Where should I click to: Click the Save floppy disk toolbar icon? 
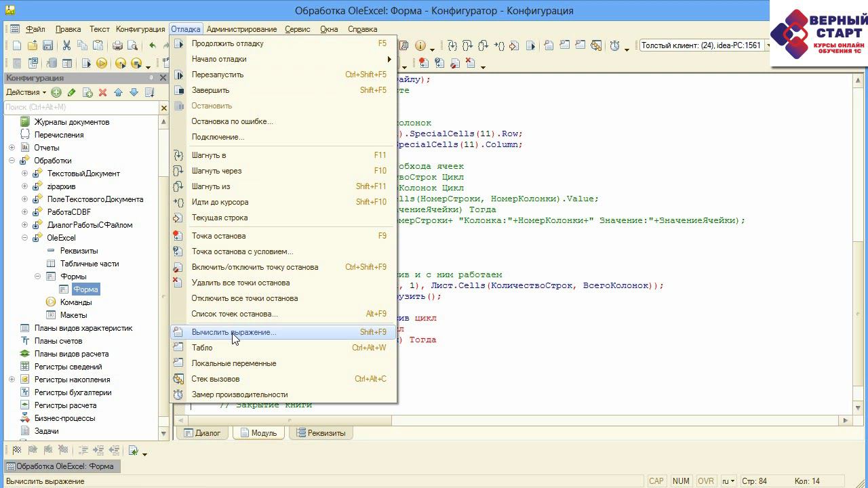[x=48, y=45]
